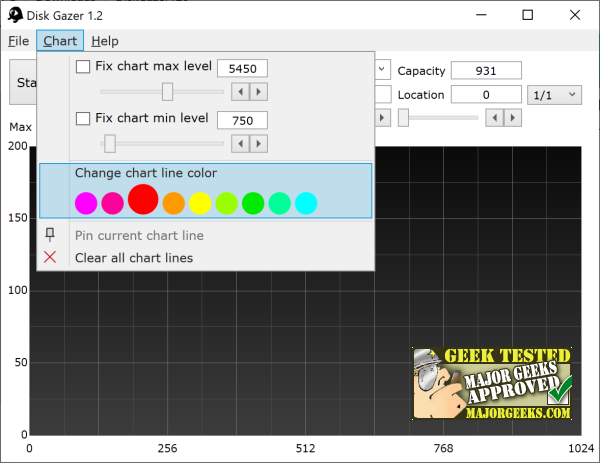Image resolution: width=600 pixels, height=463 pixels.
Task: Choose spring green chart line color
Action: coord(280,203)
